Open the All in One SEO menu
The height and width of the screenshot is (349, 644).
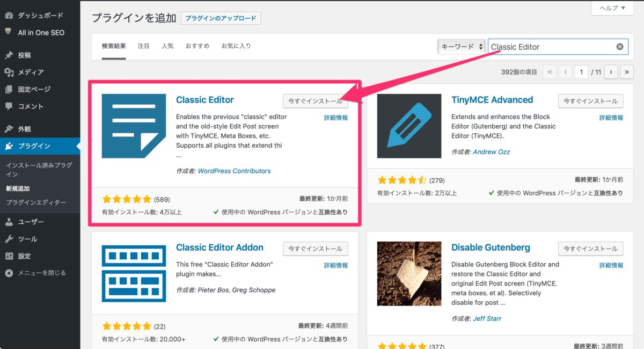(40, 32)
